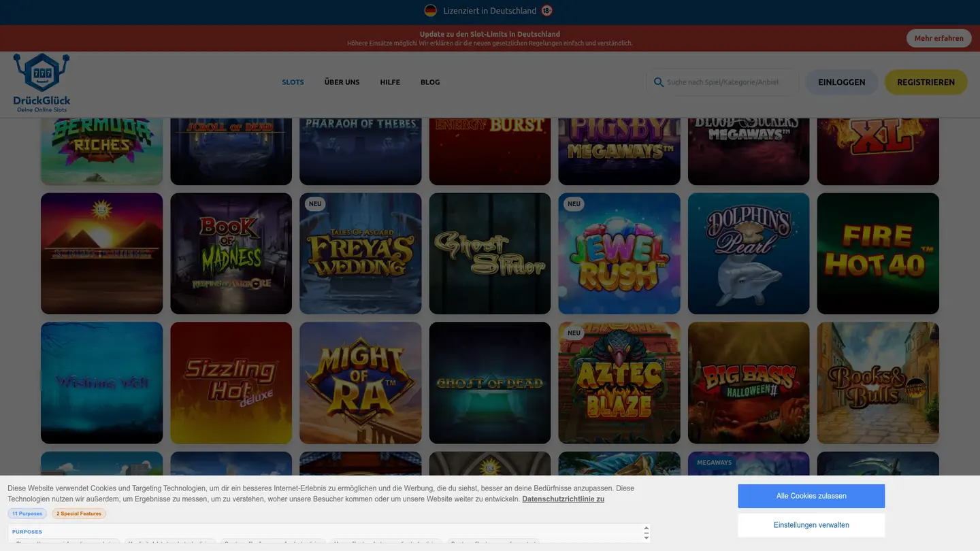Click the German flag icon
This screenshot has height=551, width=980.
[x=430, y=10]
